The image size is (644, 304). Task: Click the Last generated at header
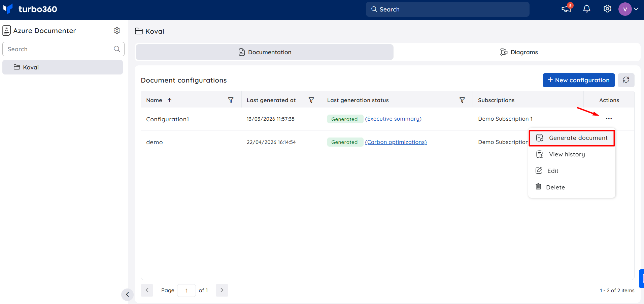click(271, 100)
